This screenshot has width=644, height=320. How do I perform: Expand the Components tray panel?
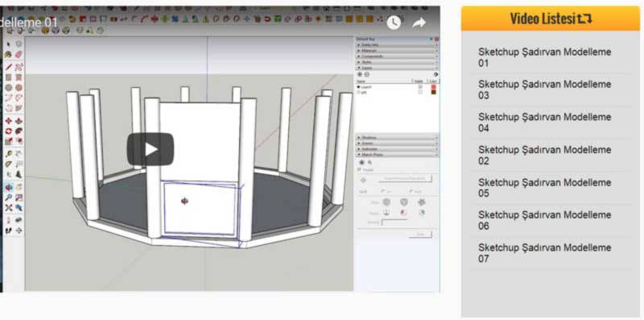pyautogui.click(x=397, y=56)
